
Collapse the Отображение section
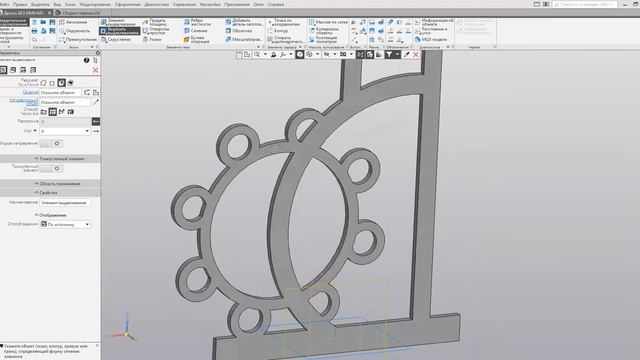51,215
